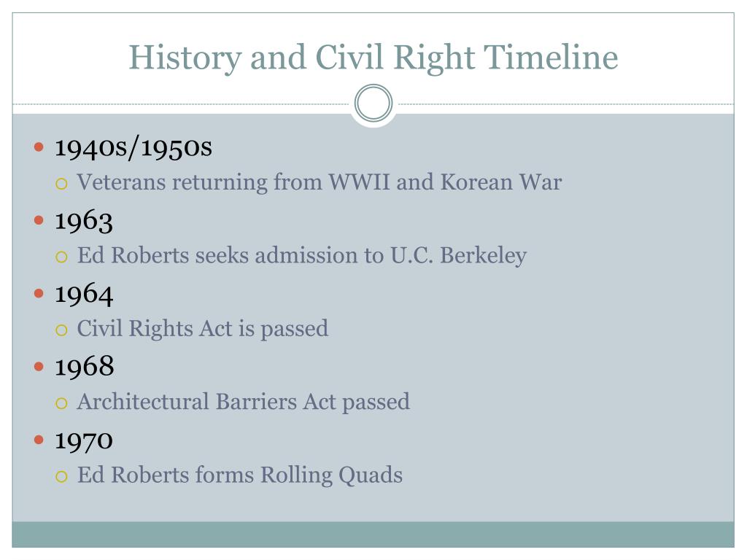This screenshot has width=747, height=560.
Task: Select the orange bullet beside 1964
Action: click(39, 293)
